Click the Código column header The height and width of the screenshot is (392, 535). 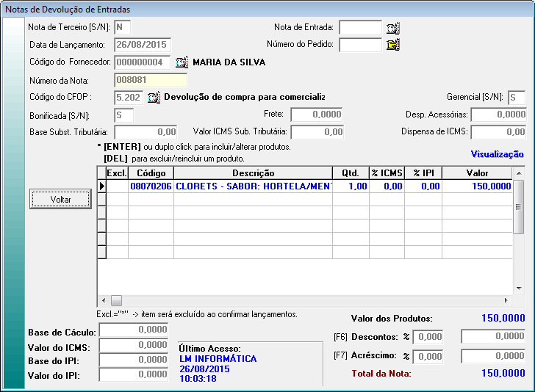click(x=151, y=173)
